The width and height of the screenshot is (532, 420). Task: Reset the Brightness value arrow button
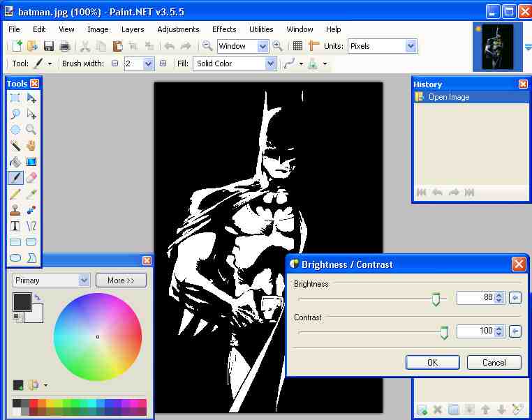[x=515, y=298]
